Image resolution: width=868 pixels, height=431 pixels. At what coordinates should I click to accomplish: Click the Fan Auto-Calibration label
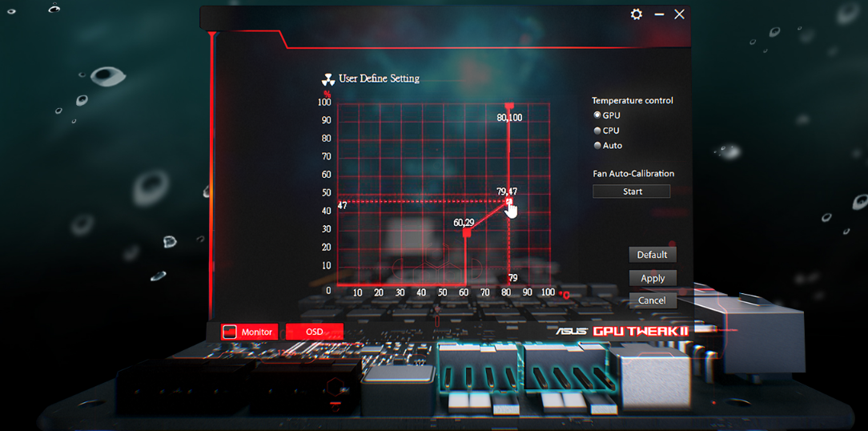(x=633, y=174)
